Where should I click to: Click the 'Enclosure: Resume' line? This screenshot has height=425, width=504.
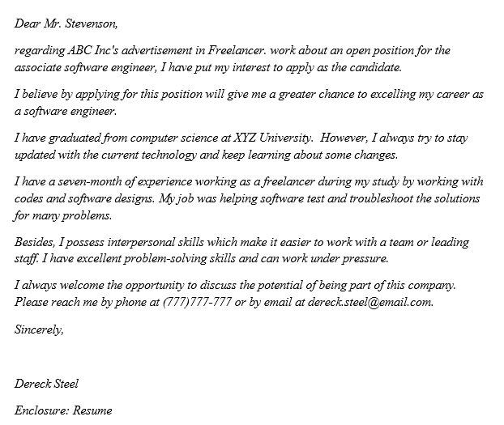(63, 410)
